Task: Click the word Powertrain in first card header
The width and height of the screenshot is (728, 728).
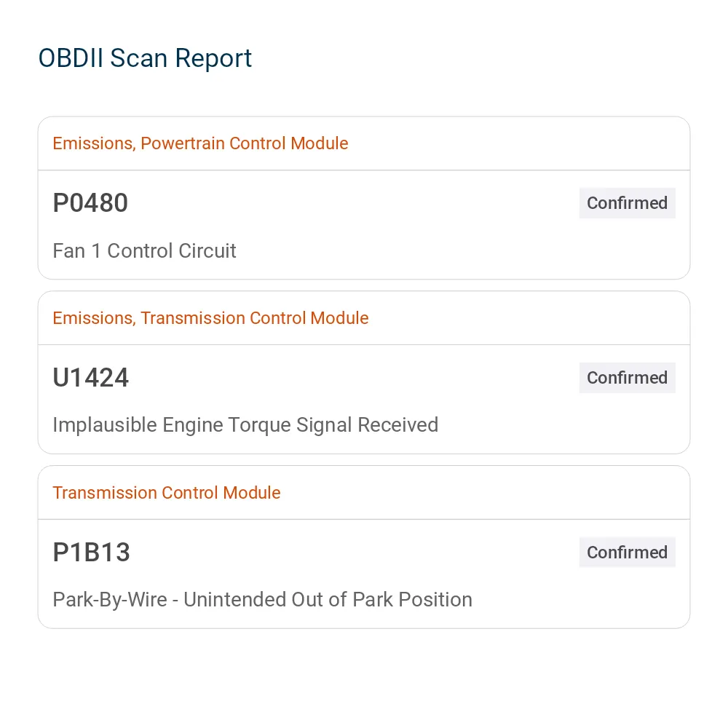Action: tap(183, 143)
